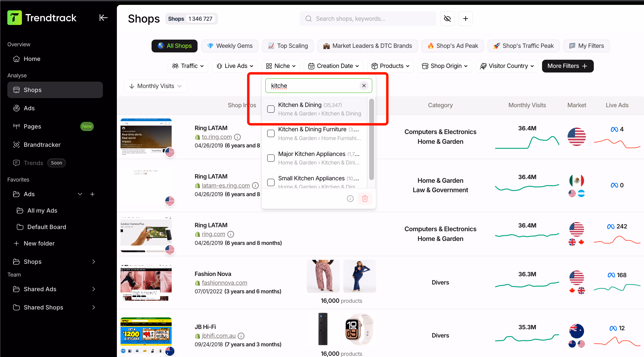Expand the Visitor Country filter
This screenshot has height=357, width=644.
coord(506,66)
